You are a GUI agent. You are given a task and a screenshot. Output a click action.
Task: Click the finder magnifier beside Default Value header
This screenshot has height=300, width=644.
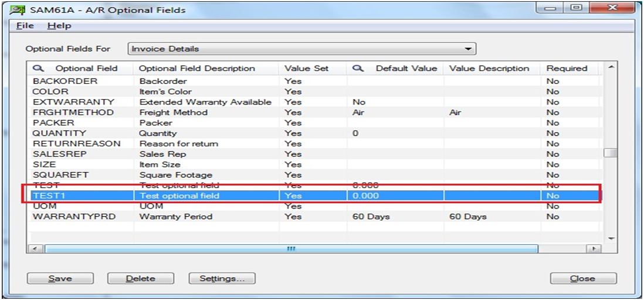(x=359, y=69)
